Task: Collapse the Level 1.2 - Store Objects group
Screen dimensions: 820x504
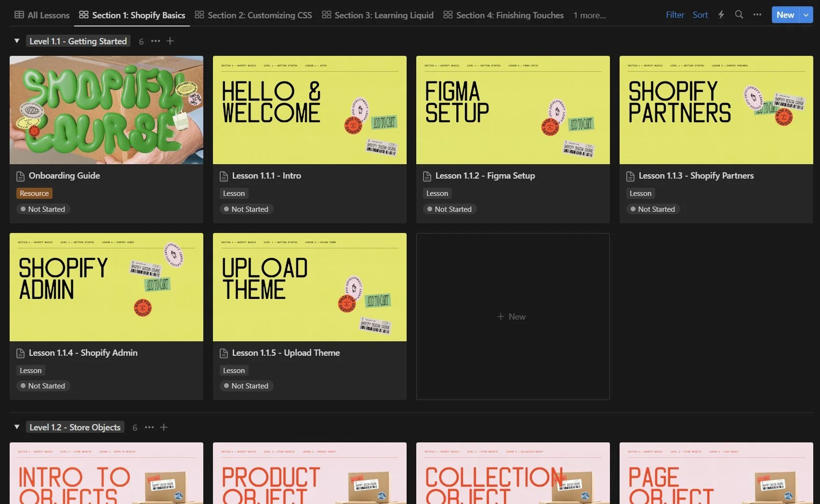Action: point(17,427)
